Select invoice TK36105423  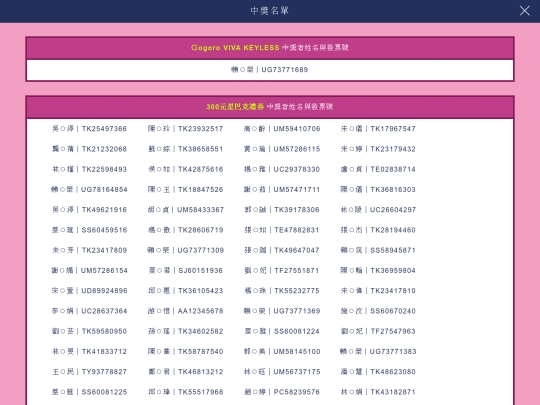(x=186, y=291)
